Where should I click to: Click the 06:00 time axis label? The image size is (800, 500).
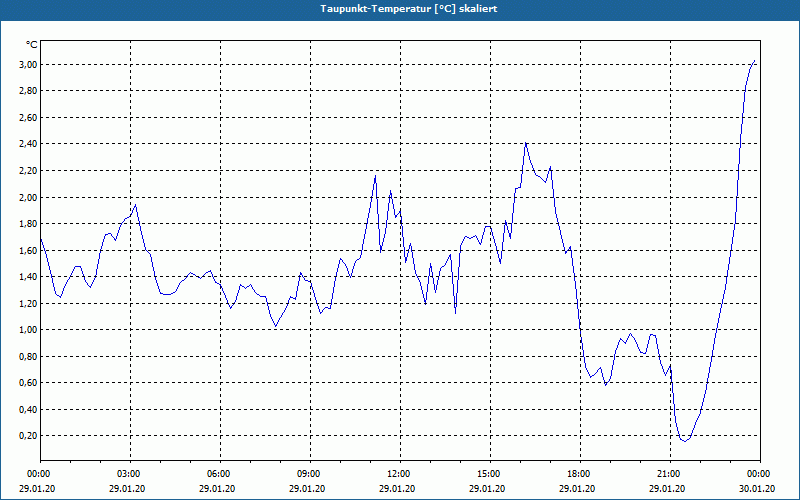[220, 474]
